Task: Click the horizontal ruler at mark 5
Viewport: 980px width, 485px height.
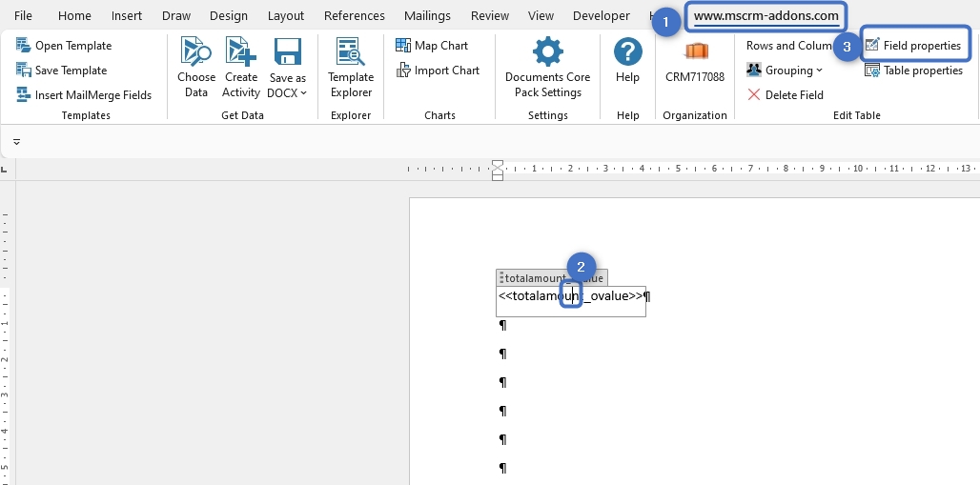Action: click(678, 168)
